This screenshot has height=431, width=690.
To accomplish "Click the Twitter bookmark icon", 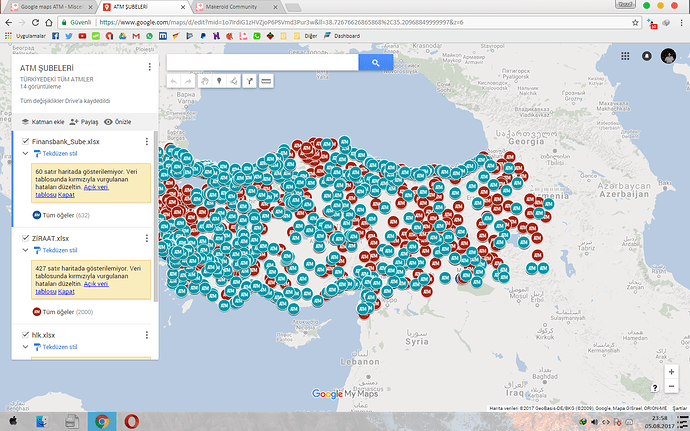I will point(69,36).
